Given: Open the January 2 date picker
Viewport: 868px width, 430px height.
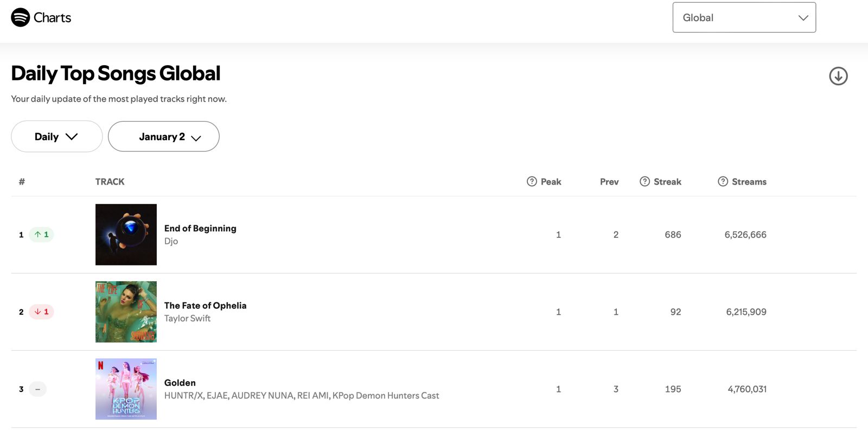Looking at the screenshot, I should [163, 136].
